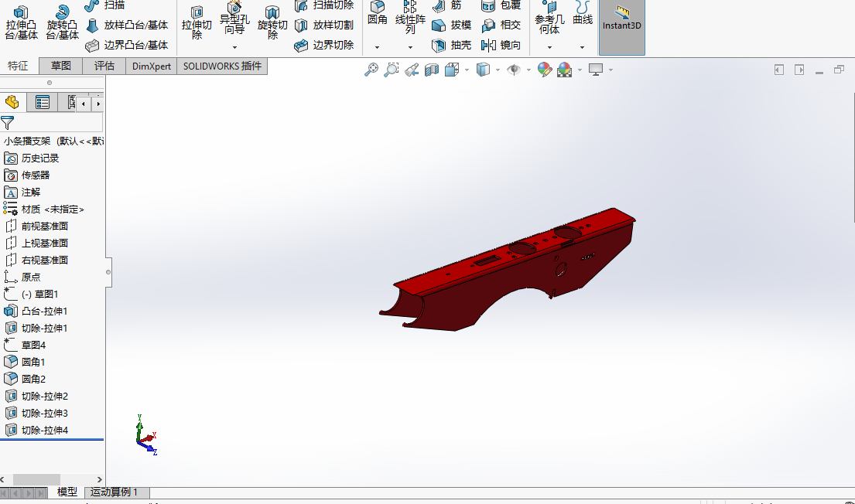
Task: Open the Hole Wizard (异型孔向导)
Action: (x=234, y=19)
